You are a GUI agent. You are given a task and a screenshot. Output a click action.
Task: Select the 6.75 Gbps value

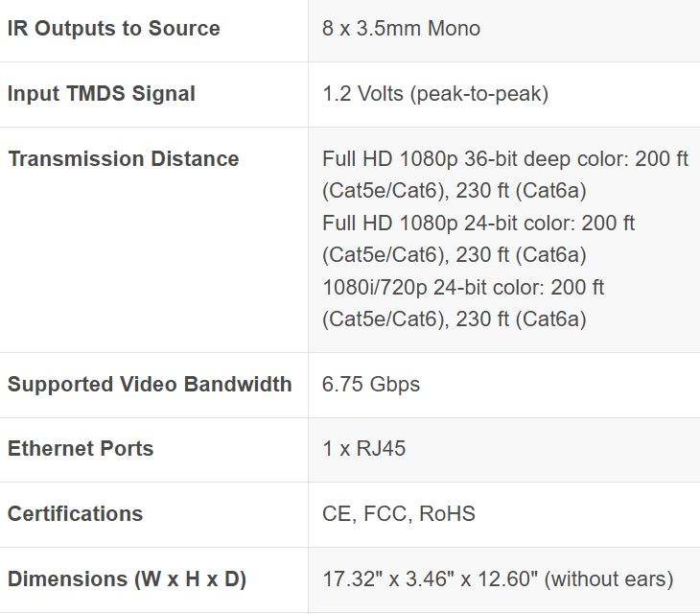point(371,385)
